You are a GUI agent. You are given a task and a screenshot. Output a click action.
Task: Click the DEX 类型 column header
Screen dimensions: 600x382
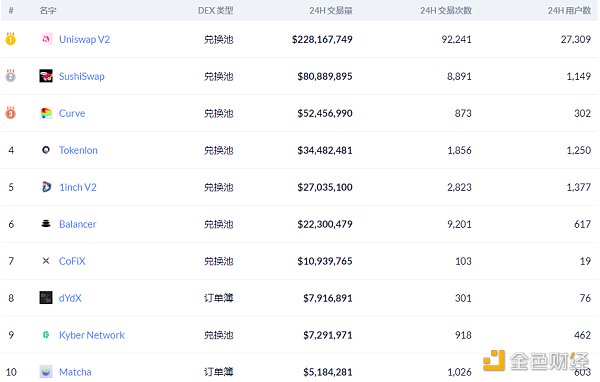215,11
